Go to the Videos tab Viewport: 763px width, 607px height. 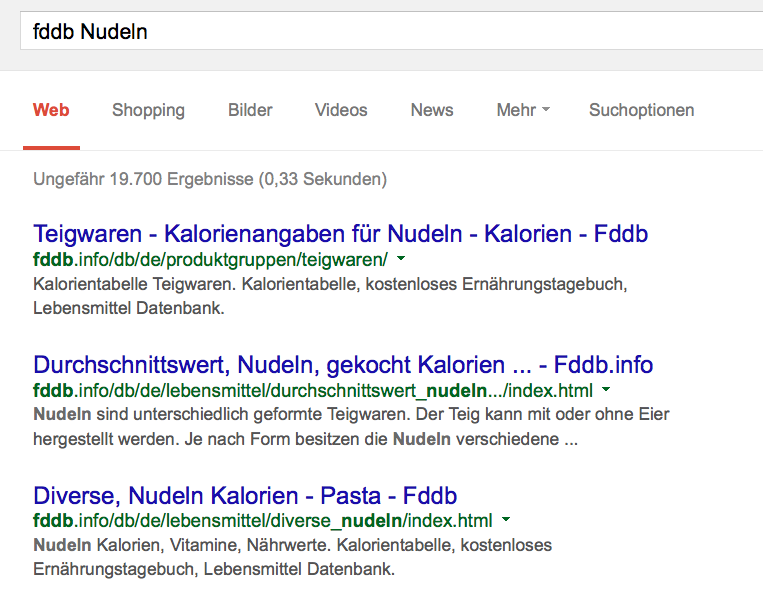point(341,110)
